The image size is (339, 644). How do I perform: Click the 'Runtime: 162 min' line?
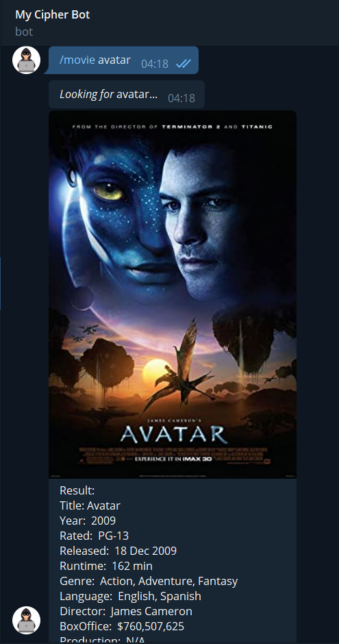click(106, 566)
